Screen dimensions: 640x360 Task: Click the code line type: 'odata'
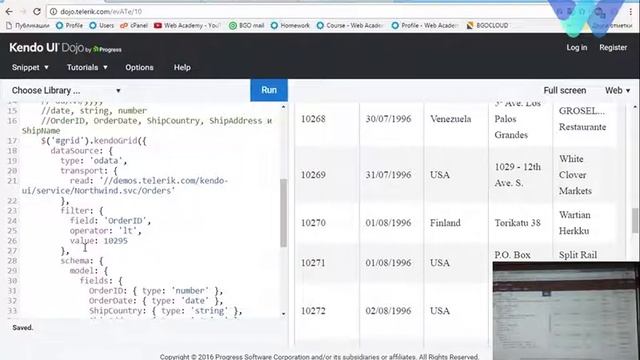[93, 161]
